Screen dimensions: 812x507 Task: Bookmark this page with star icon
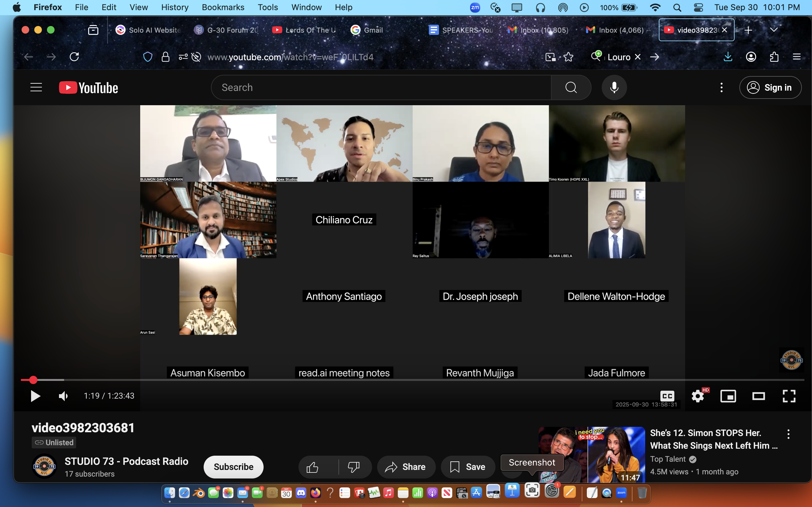coord(568,57)
